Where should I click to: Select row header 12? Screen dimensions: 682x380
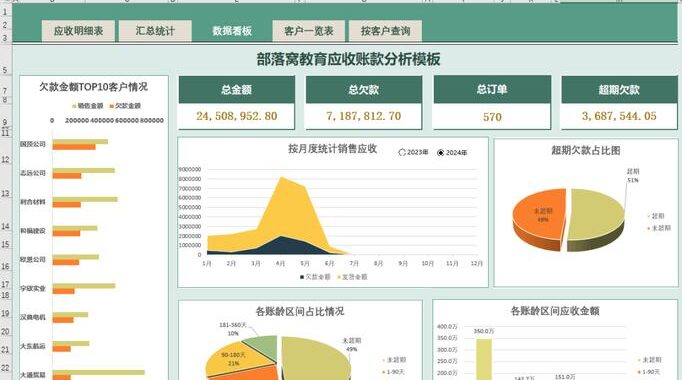click(5, 160)
